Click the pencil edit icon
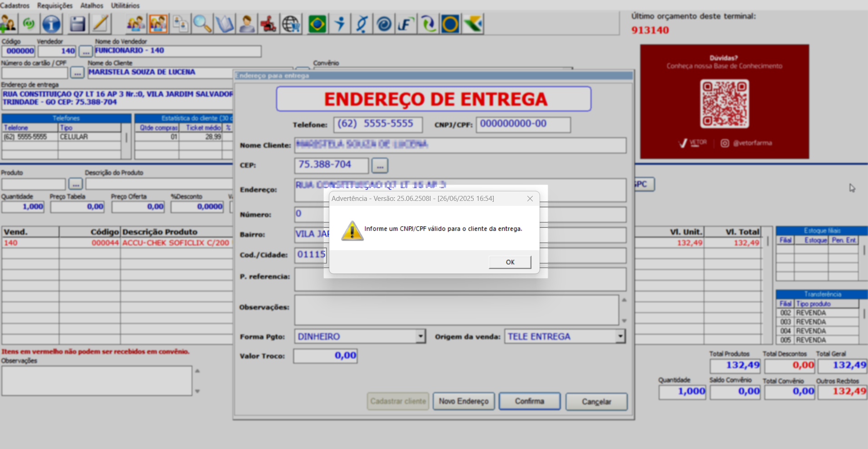Viewport: 868px width, 449px height. click(100, 24)
